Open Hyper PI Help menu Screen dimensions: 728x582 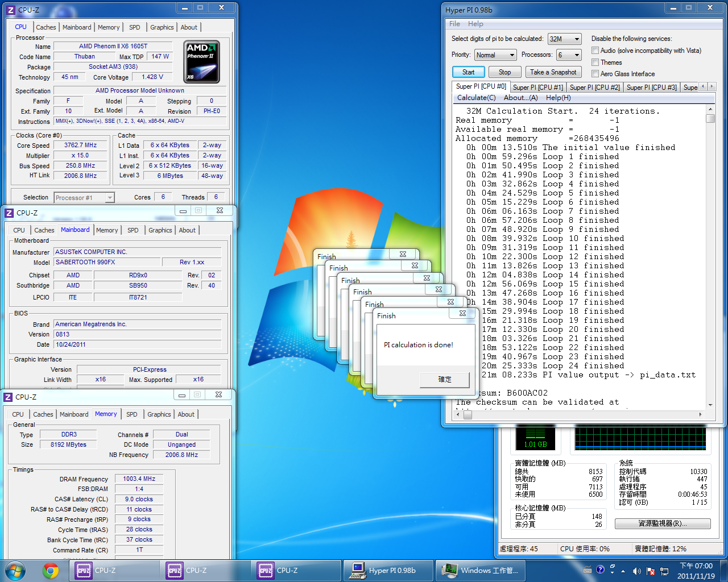coord(475,24)
